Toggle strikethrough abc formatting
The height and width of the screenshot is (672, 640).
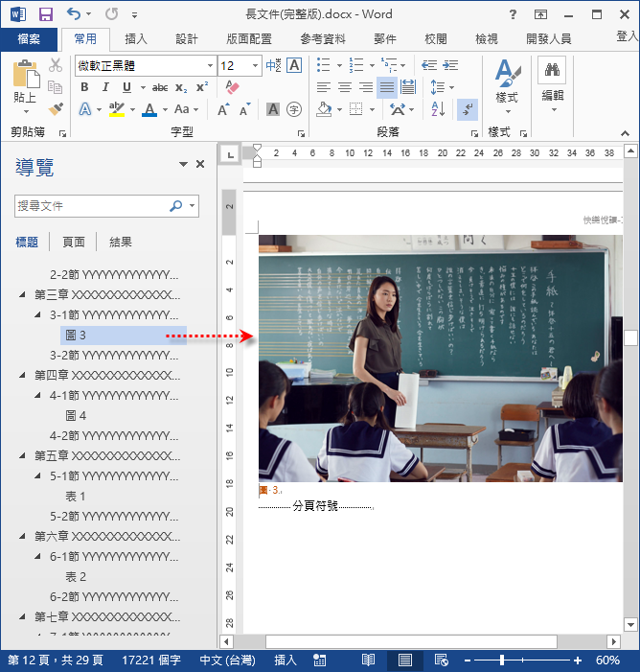pos(160,88)
